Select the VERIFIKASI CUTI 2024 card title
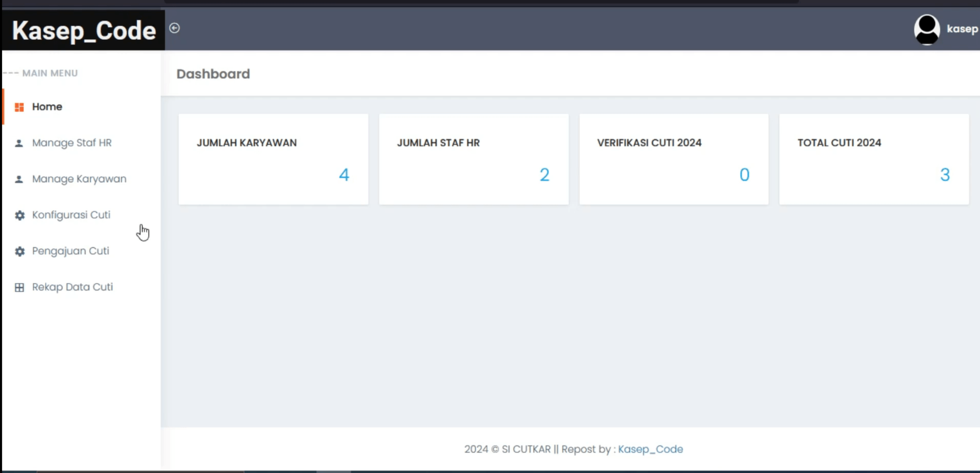This screenshot has height=473, width=980. click(649, 143)
